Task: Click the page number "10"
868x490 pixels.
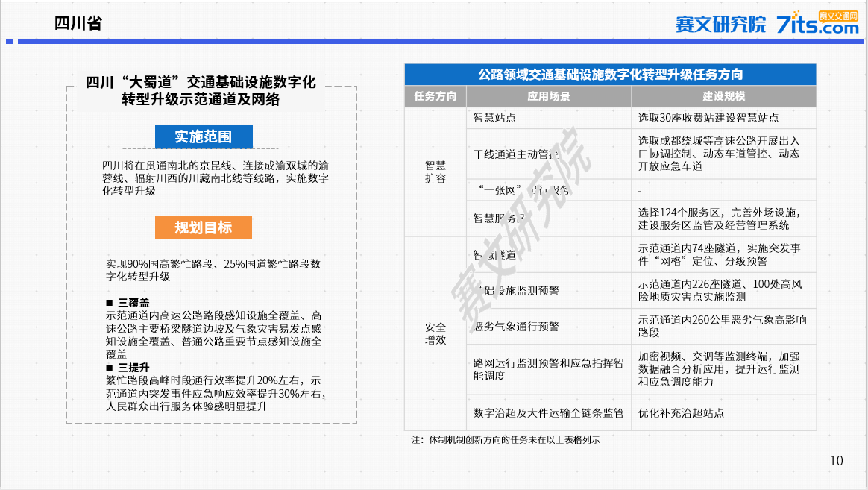Action: [837, 461]
